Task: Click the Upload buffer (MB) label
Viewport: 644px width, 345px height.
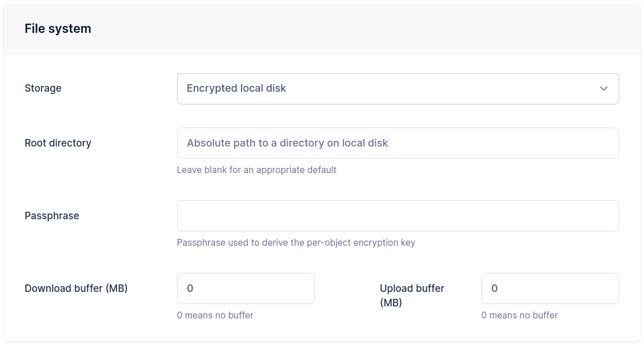Action: [x=412, y=295]
